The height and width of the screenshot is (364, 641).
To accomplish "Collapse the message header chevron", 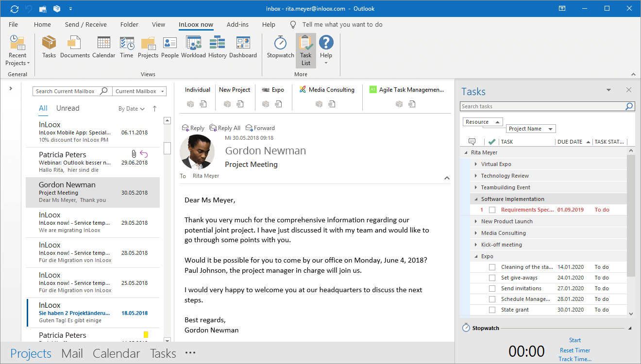I will tap(447, 178).
